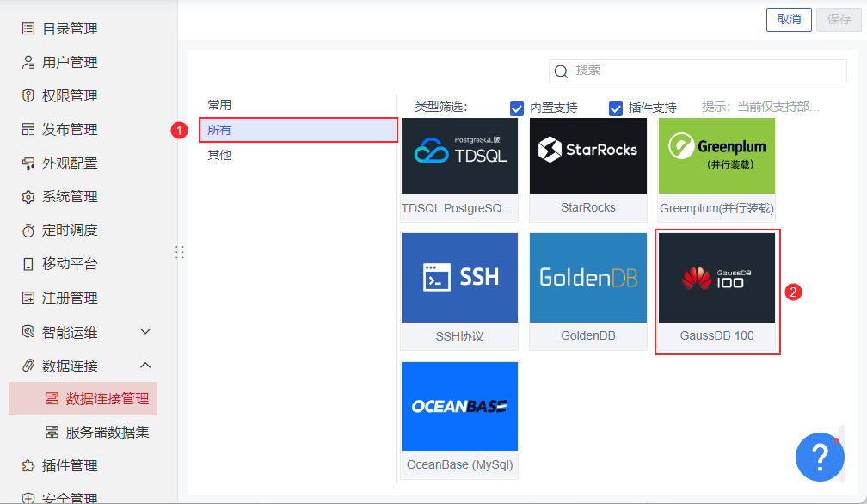
Task: Open 系统管理 menu item
Action: (x=70, y=197)
